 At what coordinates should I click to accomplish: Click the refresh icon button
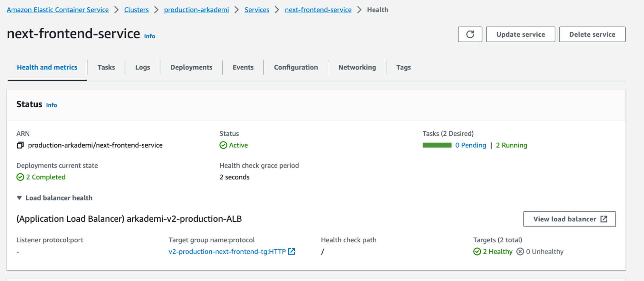470,34
